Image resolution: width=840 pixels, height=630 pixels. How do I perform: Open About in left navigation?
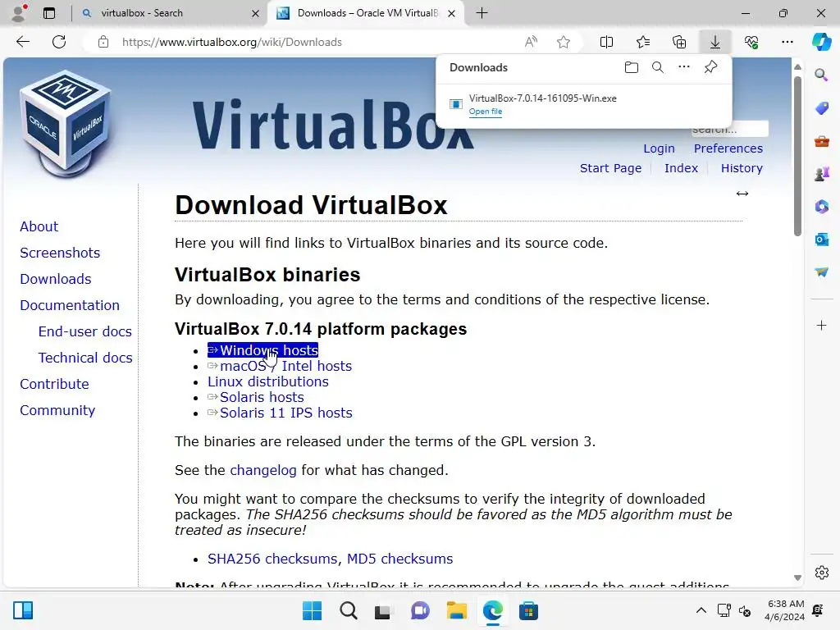[39, 226]
